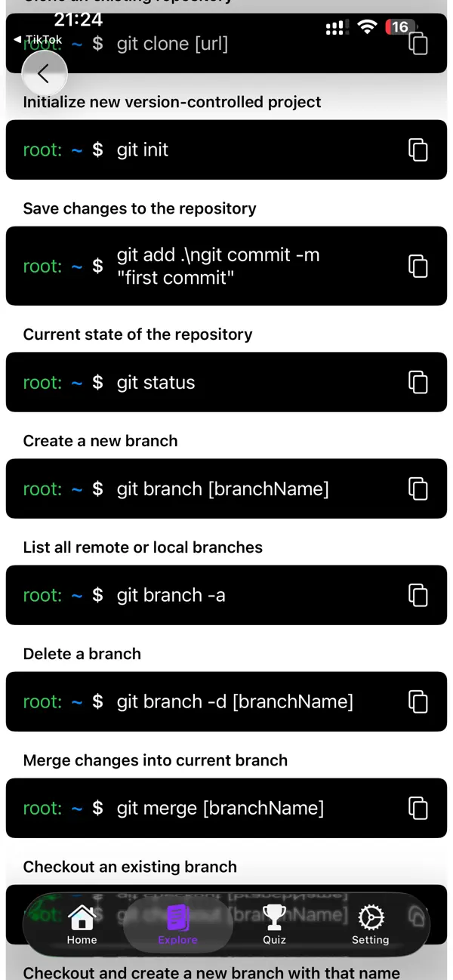Copy the git init command
The height and width of the screenshot is (980, 453).
pos(418,149)
